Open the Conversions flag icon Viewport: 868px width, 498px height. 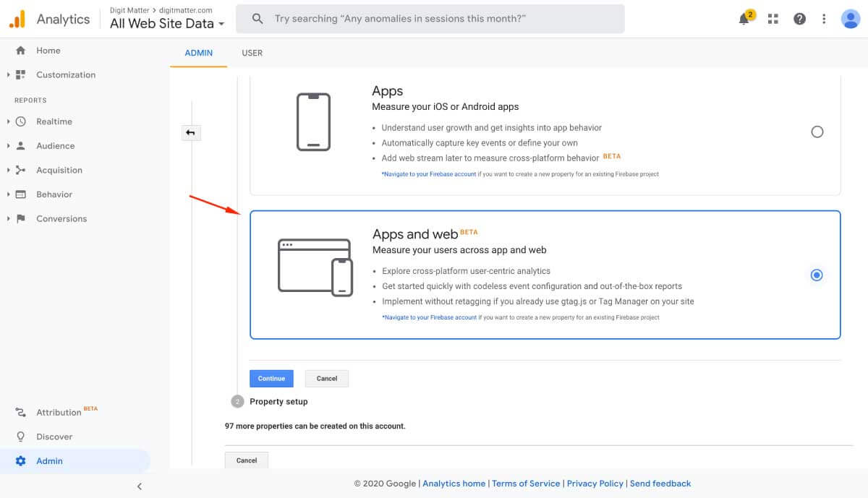click(x=22, y=218)
